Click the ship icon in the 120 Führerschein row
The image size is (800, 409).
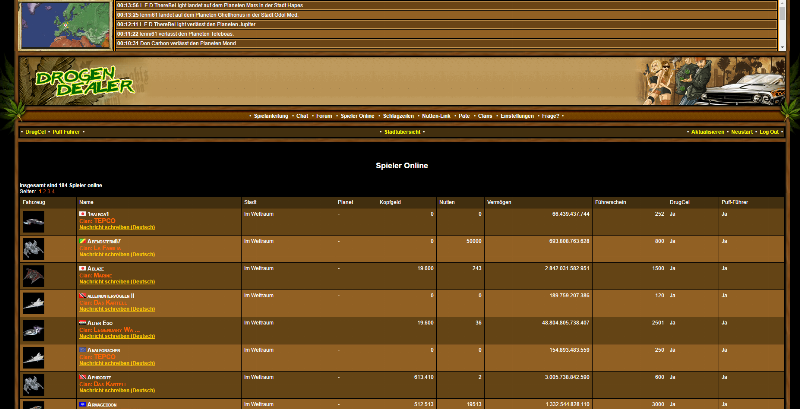[33, 303]
